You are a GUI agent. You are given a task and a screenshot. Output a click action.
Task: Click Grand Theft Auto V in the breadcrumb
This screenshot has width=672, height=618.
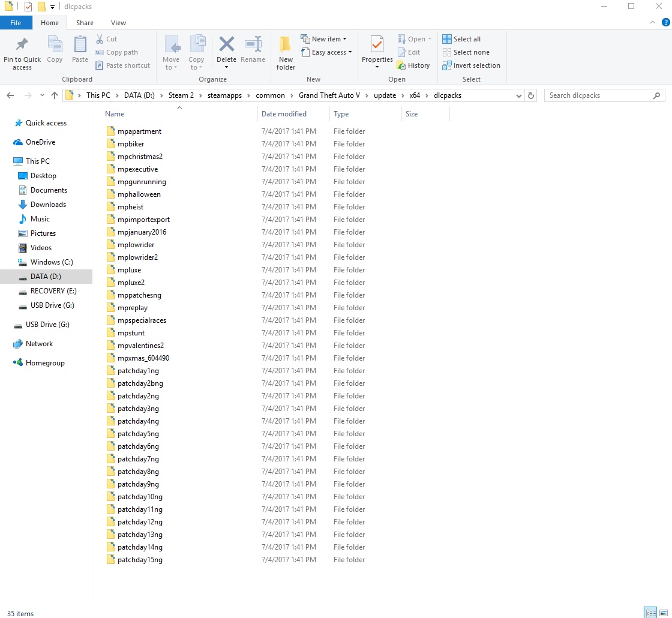tap(329, 95)
